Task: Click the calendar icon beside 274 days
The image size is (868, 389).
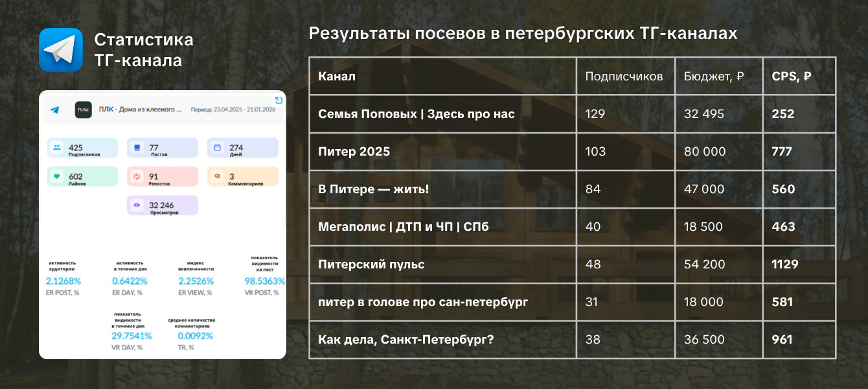Action: coord(217,148)
